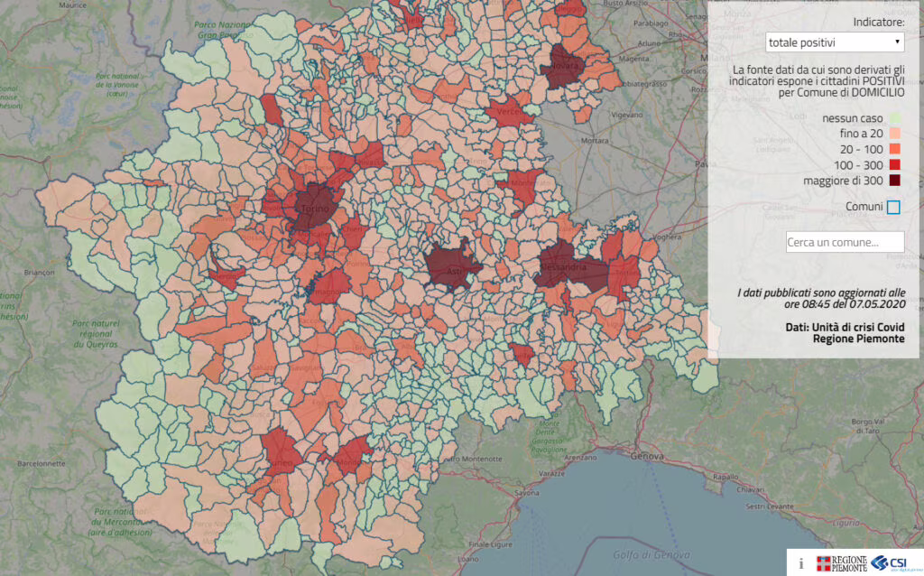This screenshot has width=924, height=576.
Task: Click the '20 - 100' legend swatch
Action: [x=894, y=149]
